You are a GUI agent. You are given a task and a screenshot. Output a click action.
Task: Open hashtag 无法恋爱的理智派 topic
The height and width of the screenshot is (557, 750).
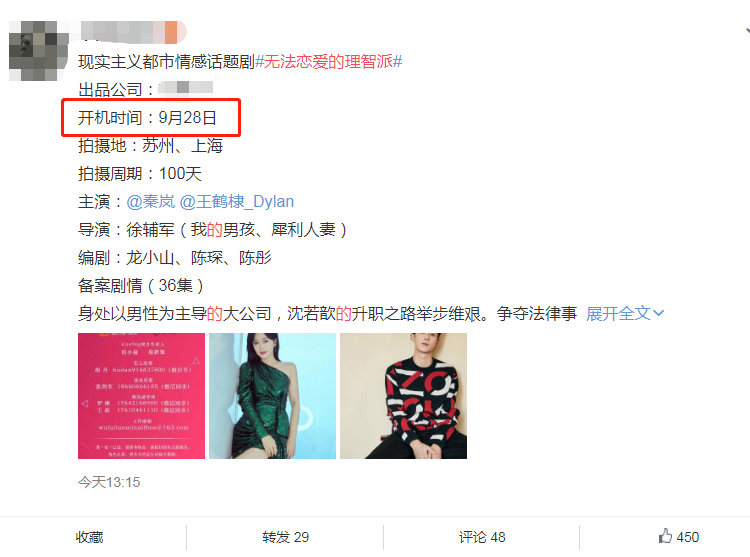(x=329, y=62)
